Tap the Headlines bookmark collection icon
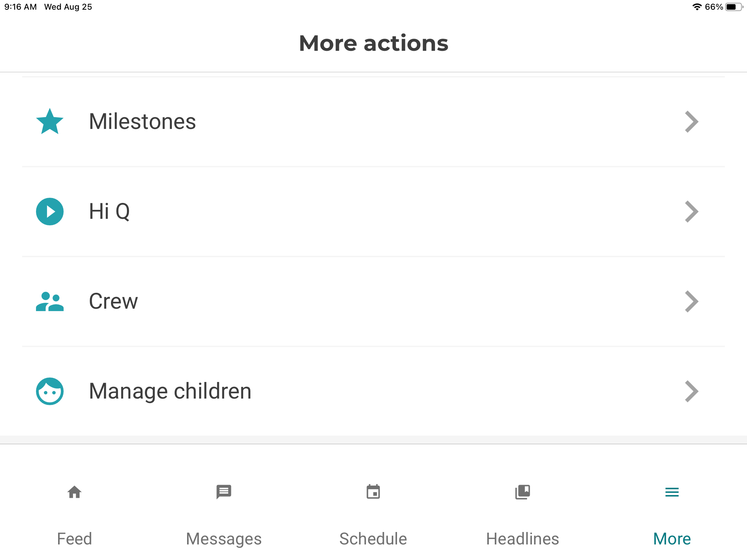Viewport: 747px width, 560px height. [x=523, y=492]
